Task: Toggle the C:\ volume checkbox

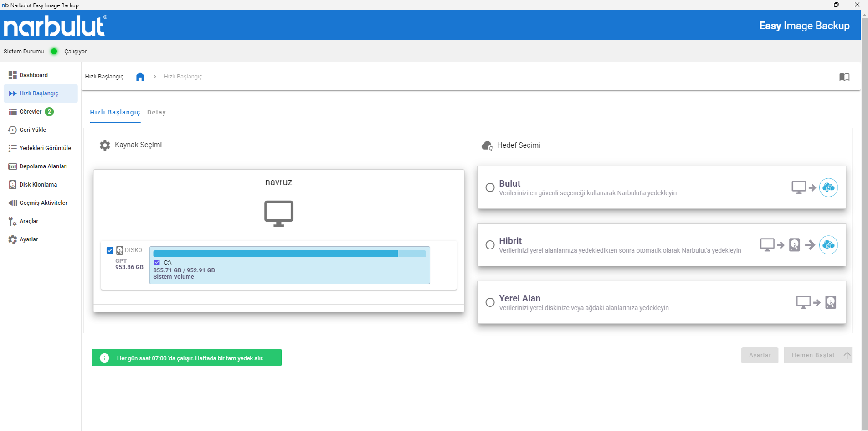Action: tap(157, 262)
